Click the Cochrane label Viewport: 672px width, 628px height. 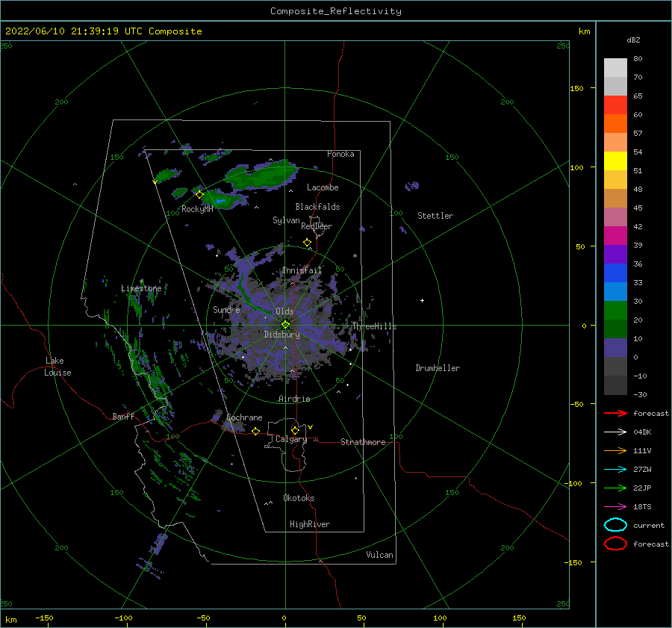click(x=244, y=417)
